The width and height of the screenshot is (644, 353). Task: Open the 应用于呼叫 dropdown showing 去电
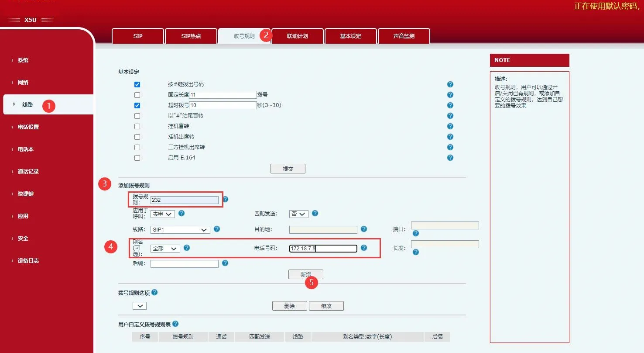tap(162, 214)
